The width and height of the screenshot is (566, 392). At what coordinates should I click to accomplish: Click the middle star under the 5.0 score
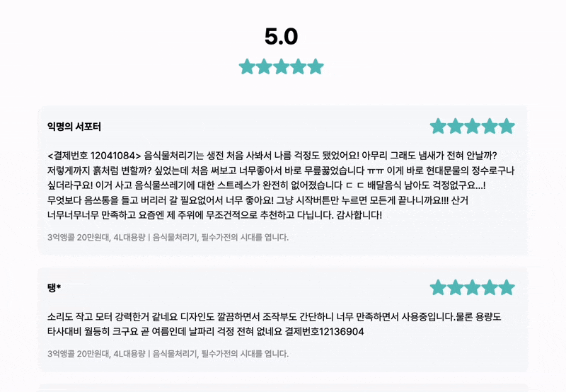coord(282,67)
